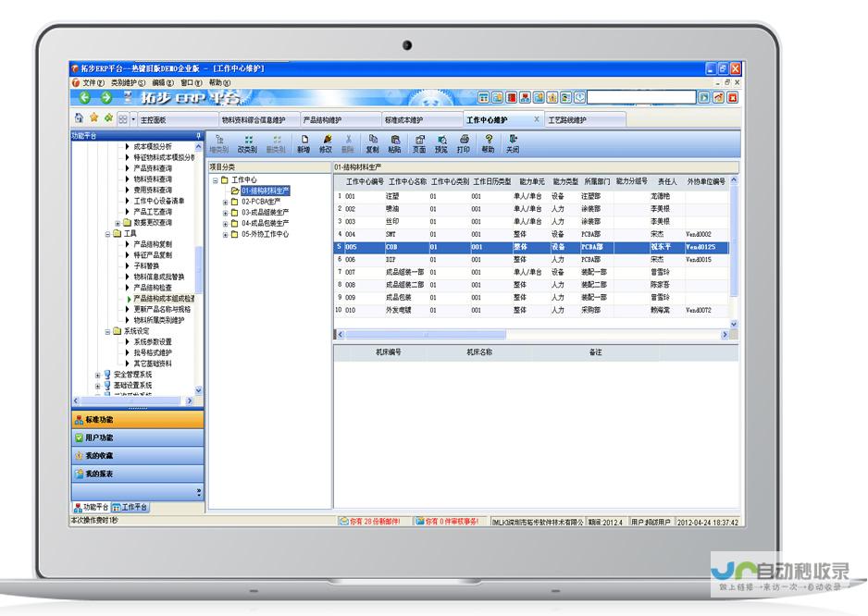Click the 删类别 toolbar icon

tap(276, 144)
